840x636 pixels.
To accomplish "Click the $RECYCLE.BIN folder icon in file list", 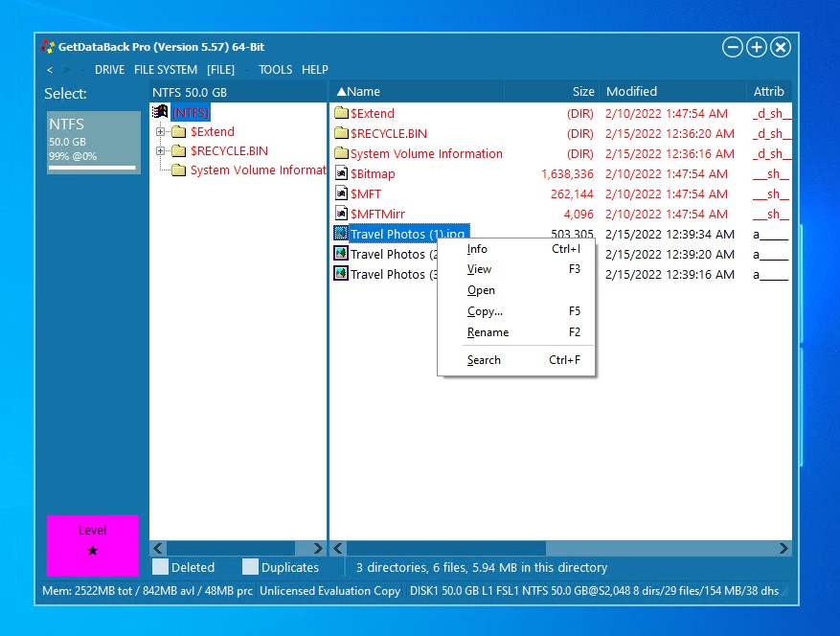I will (341, 133).
